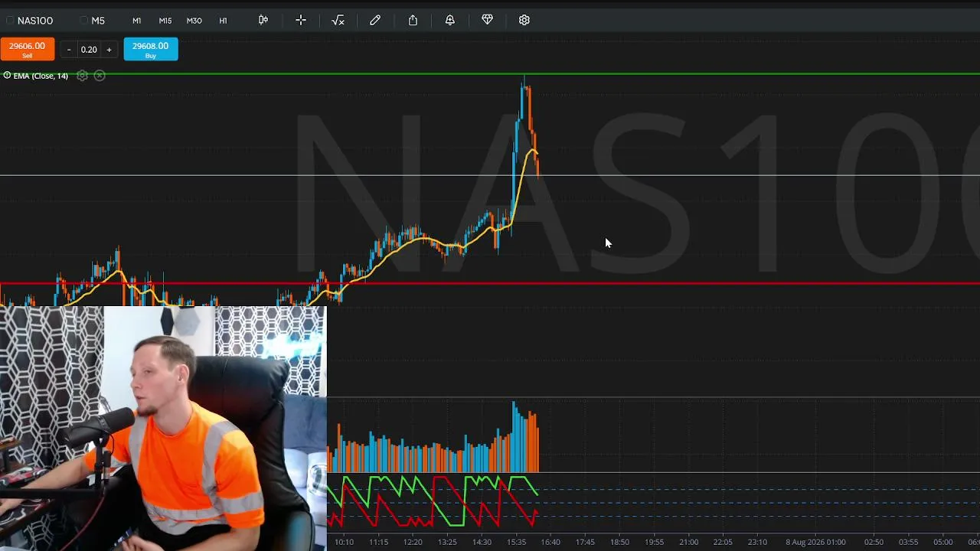
Task: Open price alerts bell icon
Action: [450, 20]
